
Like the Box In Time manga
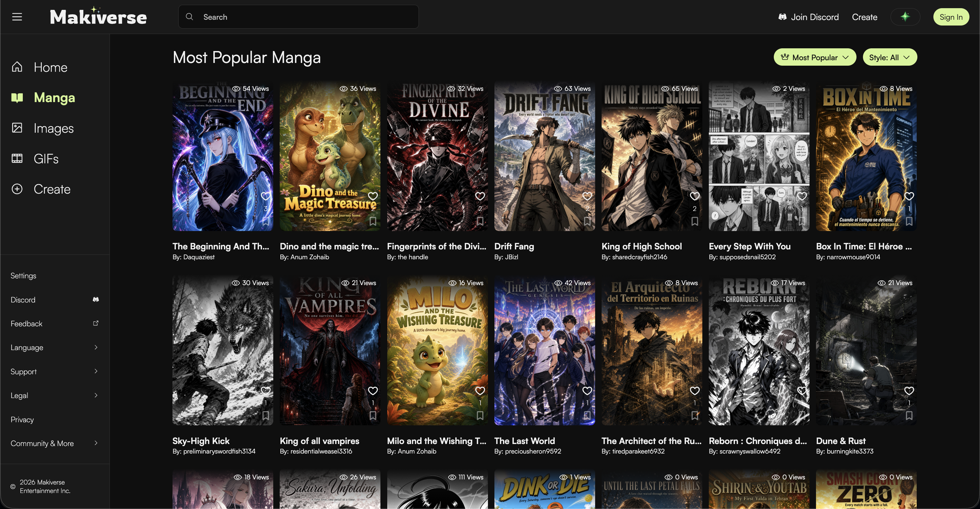pos(909,196)
